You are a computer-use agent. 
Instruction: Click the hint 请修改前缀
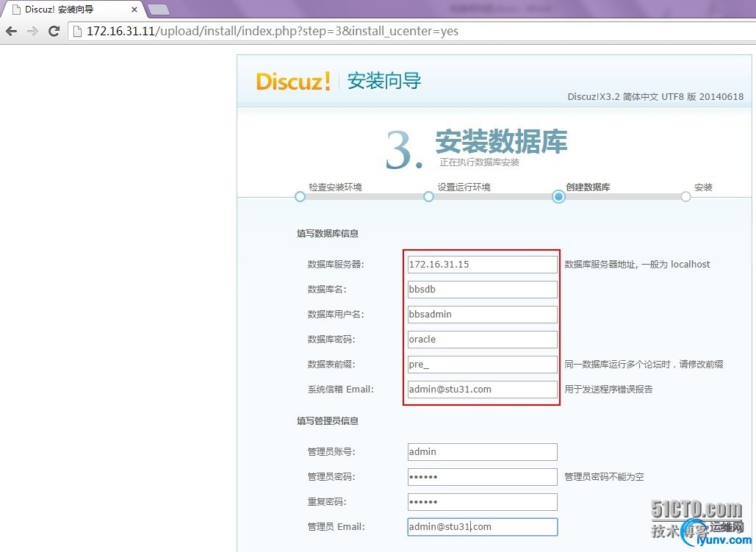pyautogui.click(x=702, y=365)
